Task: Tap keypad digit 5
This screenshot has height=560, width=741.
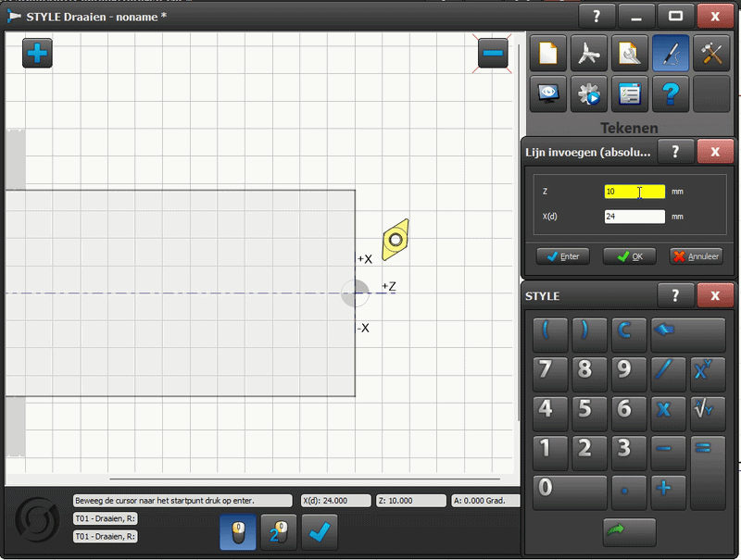Action: click(x=589, y=414)
